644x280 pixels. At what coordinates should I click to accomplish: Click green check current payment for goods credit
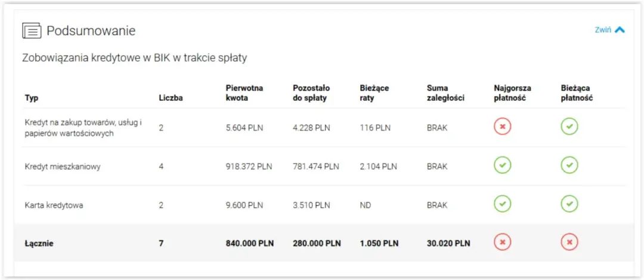point(569,127)
